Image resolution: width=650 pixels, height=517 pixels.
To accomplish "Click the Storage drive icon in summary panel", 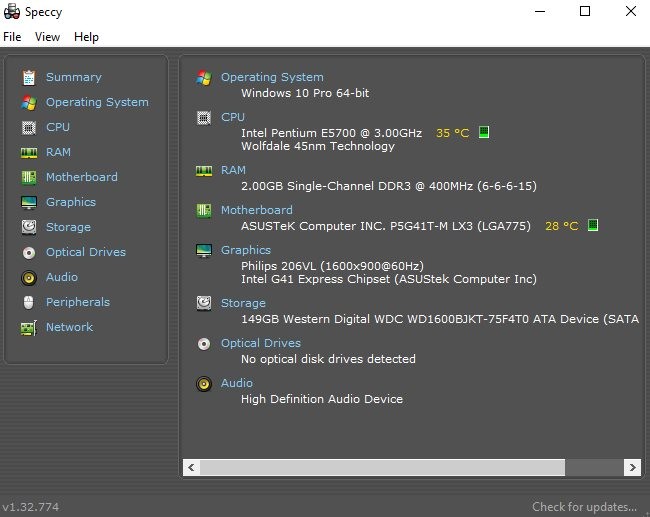I will point(204,303).
